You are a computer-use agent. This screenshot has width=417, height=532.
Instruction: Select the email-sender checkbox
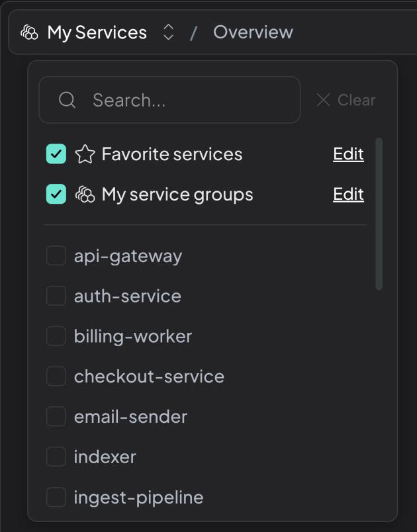56,416
